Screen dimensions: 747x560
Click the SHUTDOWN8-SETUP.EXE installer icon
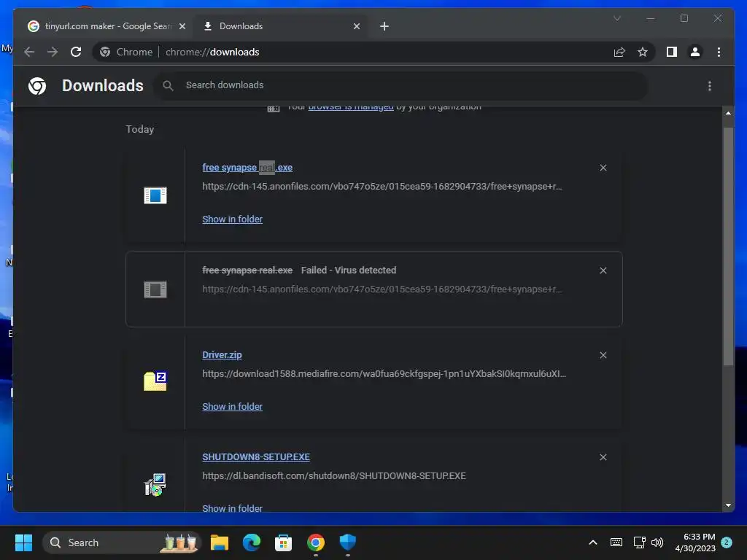[155, 485]
